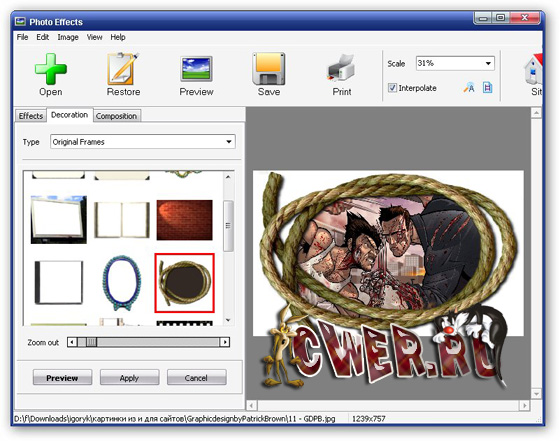The width and height of the screenshot is (560, 441).
Task: Click the blue page icon below Scale
Action: (488, 87)
